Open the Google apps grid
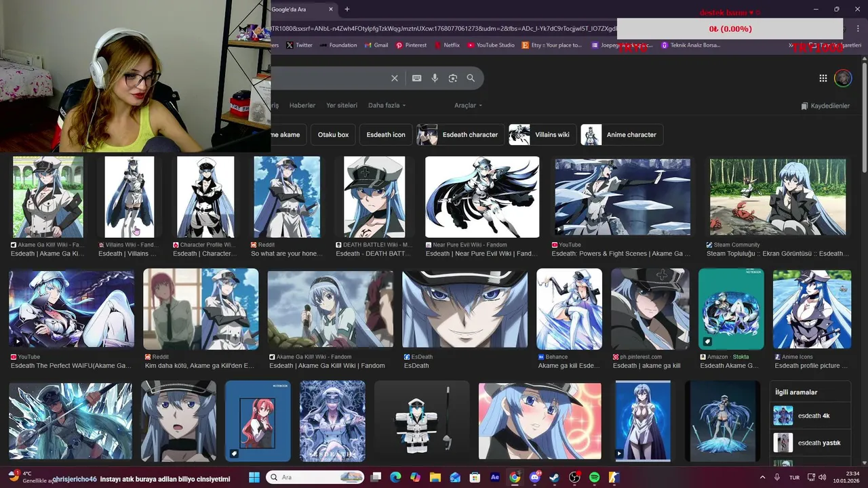868x488 pixels. click(823, 78)
